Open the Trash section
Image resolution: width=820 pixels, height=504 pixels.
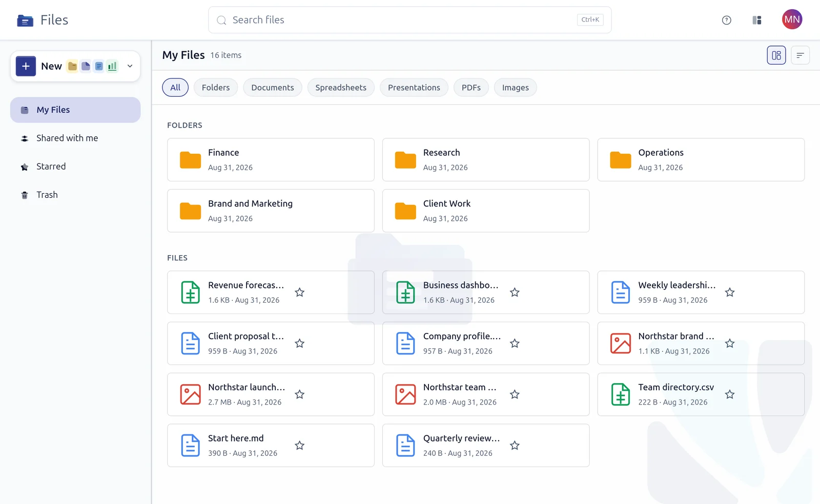75,195
